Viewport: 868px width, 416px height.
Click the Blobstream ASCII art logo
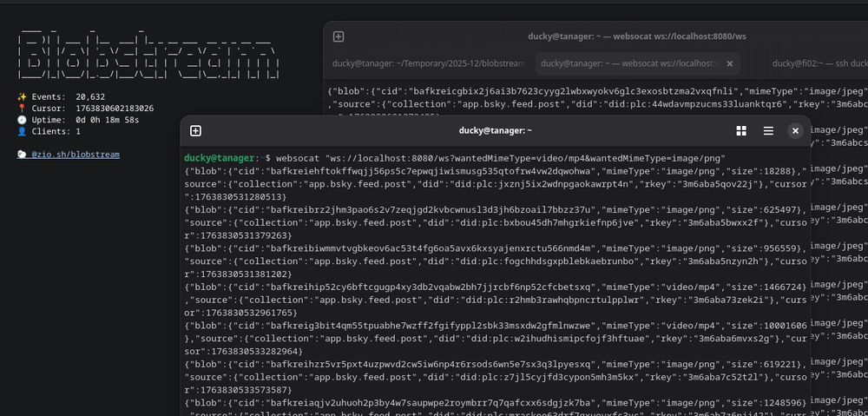pos(148,55)
